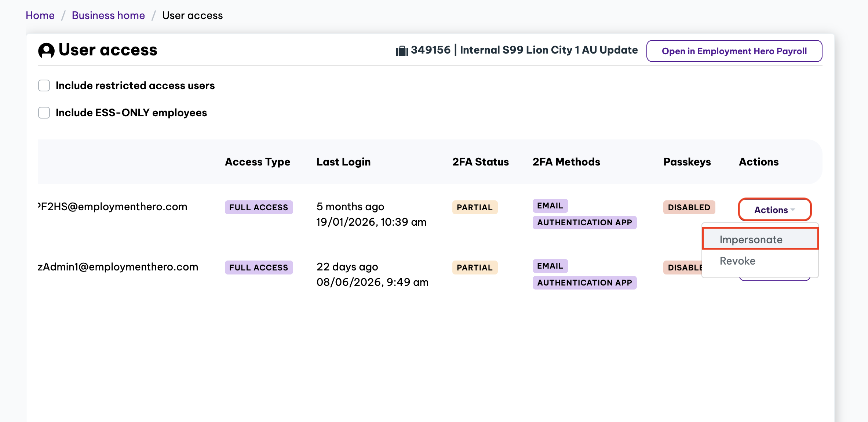Enable Include restricted access users checkbox
Viewport: 868px width, 422px height.
tap(44, 86)
